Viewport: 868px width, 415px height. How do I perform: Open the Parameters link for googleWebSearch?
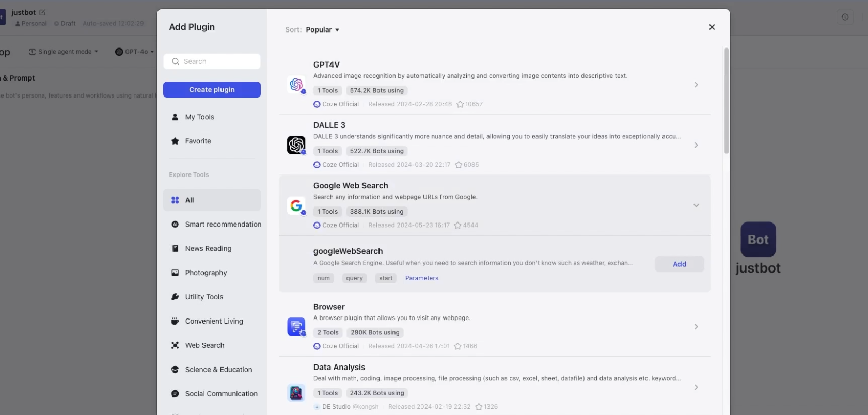421,278
